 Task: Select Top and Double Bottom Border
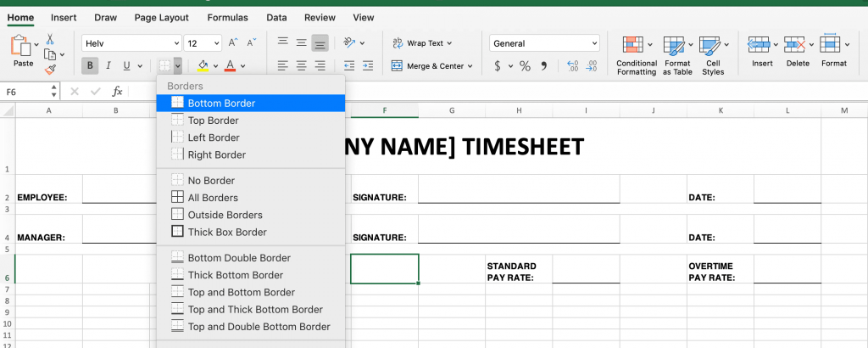tap(251, 327)
